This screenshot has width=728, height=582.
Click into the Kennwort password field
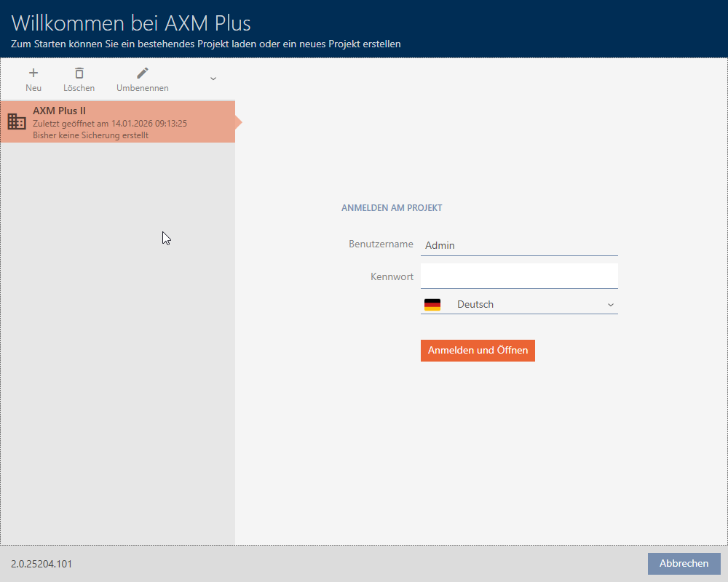(518, 276)
